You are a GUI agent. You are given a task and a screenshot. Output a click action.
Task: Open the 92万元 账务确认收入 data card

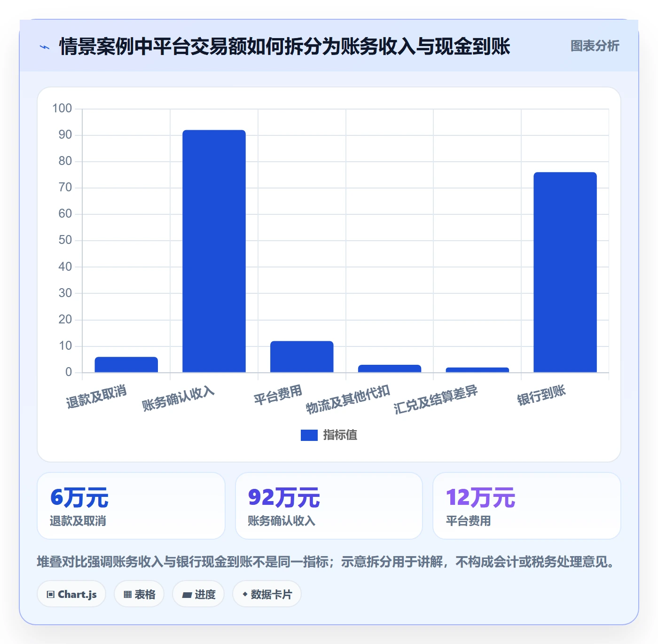pyautogui.click(x=329, y=506)
